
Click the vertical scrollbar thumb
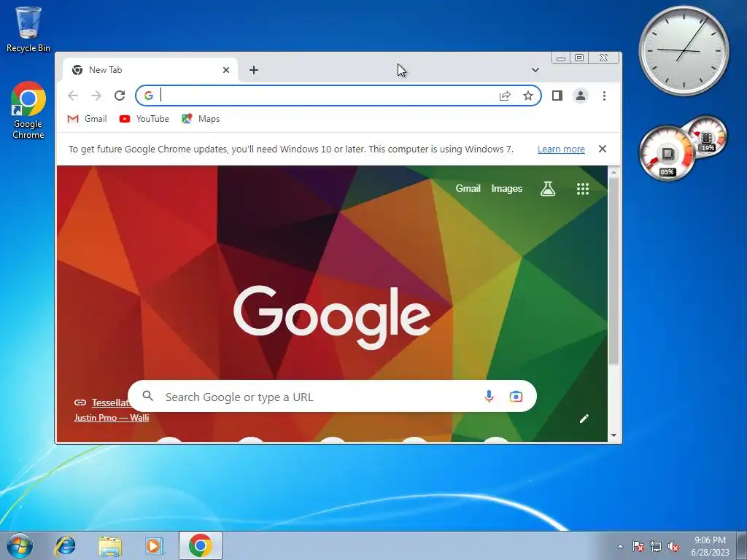point(614,271)
